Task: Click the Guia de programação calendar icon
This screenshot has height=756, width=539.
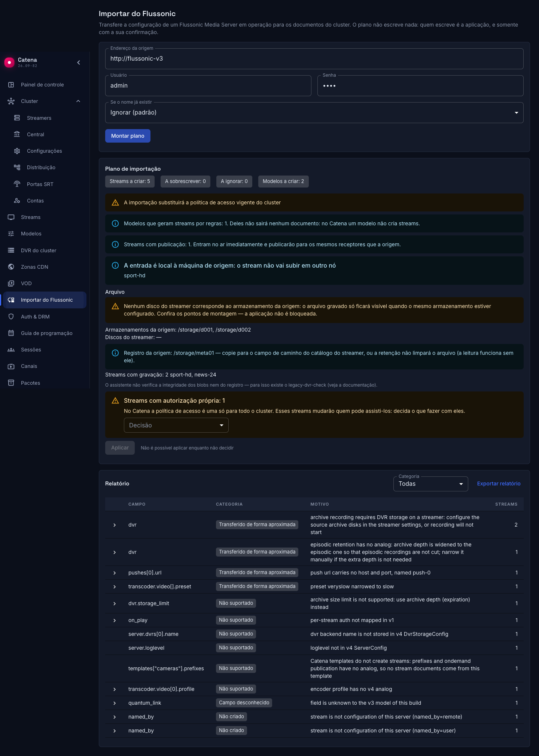Action: click(11, 333)
